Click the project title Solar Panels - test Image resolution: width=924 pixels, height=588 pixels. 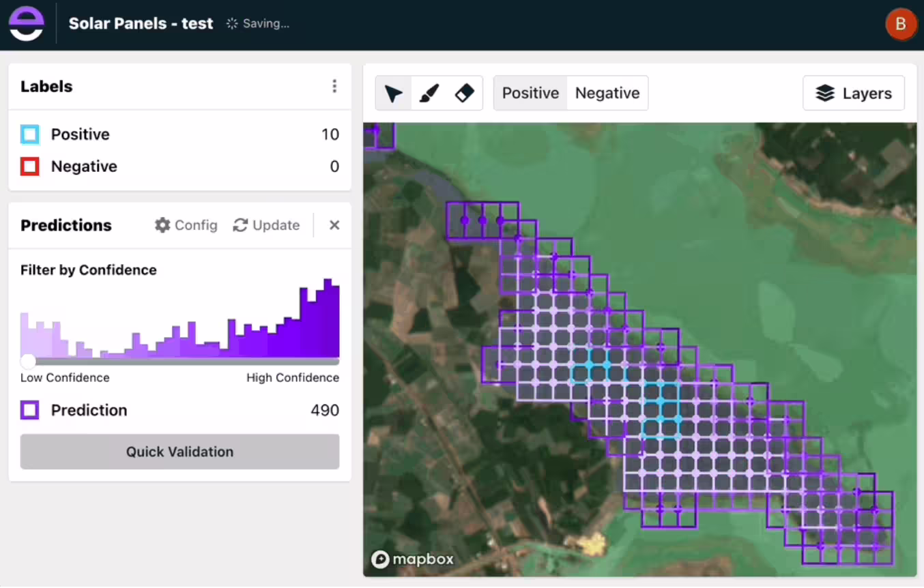click(x=141, y=23)
